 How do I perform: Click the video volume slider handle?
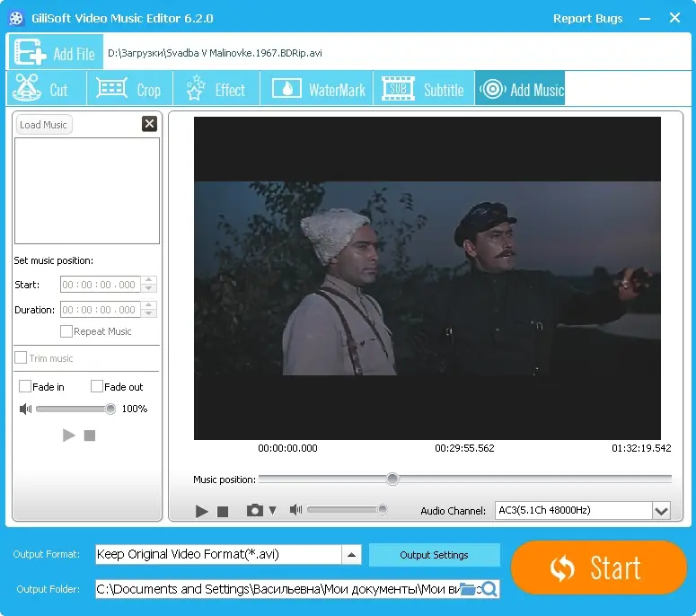(383, 509)
